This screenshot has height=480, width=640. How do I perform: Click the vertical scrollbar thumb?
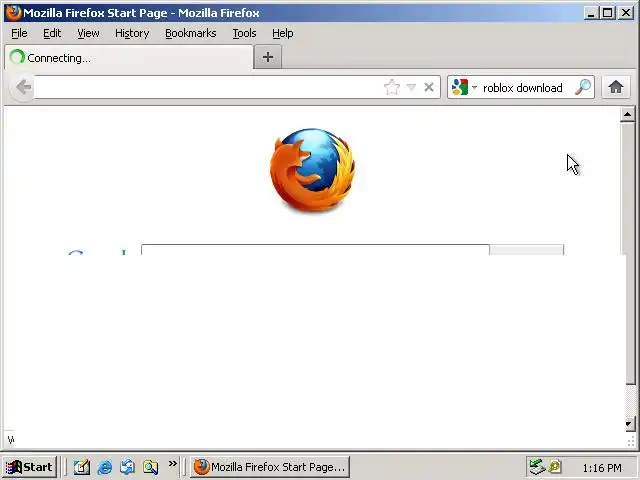point(629,253)
